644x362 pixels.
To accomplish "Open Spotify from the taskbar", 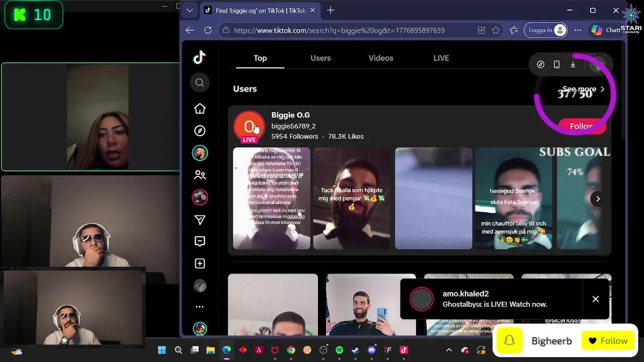I will (x=339, y=350).
